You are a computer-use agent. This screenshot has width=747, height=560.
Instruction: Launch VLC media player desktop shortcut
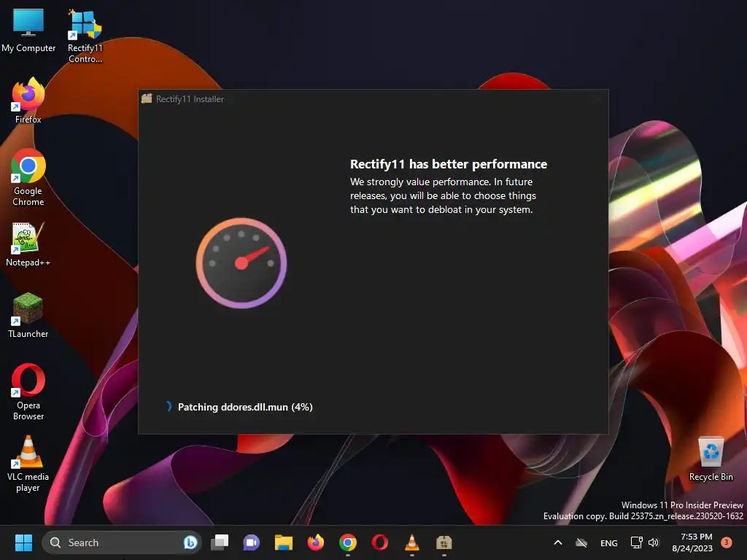point(28,464)
